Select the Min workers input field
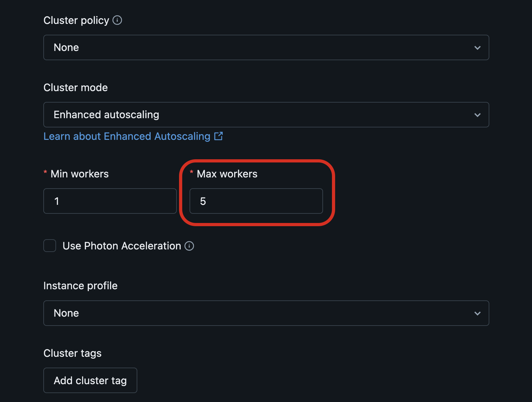Image resolution: width=532 pixels, height=402 pixels. pyautogui.click(x=110, y=201)
